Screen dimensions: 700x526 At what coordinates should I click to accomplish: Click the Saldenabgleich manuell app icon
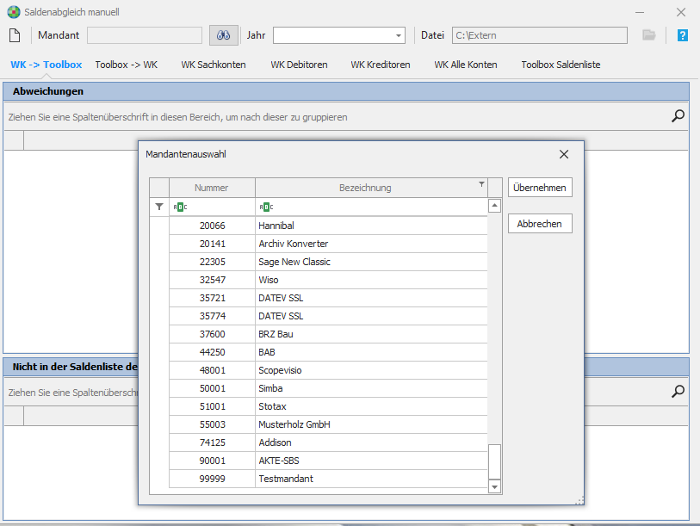[x=14, y=12]
